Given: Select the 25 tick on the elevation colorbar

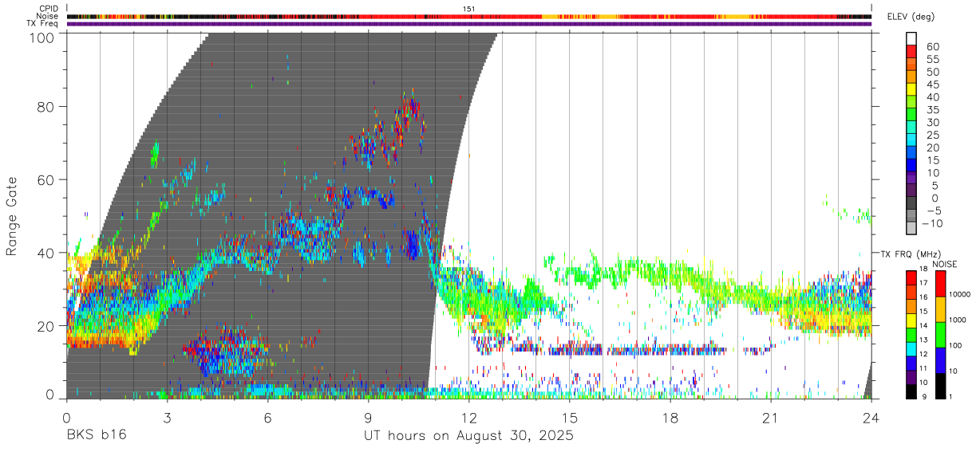Looking at the screenshot, I should (x=931, y=136).
